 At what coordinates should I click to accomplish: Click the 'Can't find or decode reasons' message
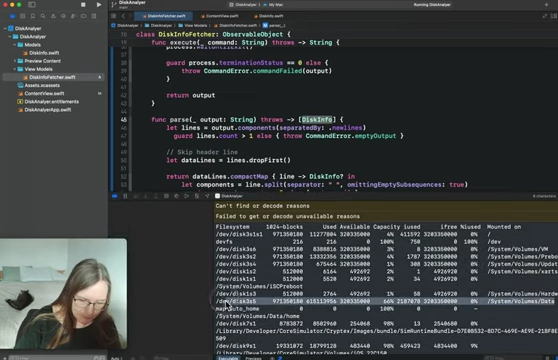262,206
